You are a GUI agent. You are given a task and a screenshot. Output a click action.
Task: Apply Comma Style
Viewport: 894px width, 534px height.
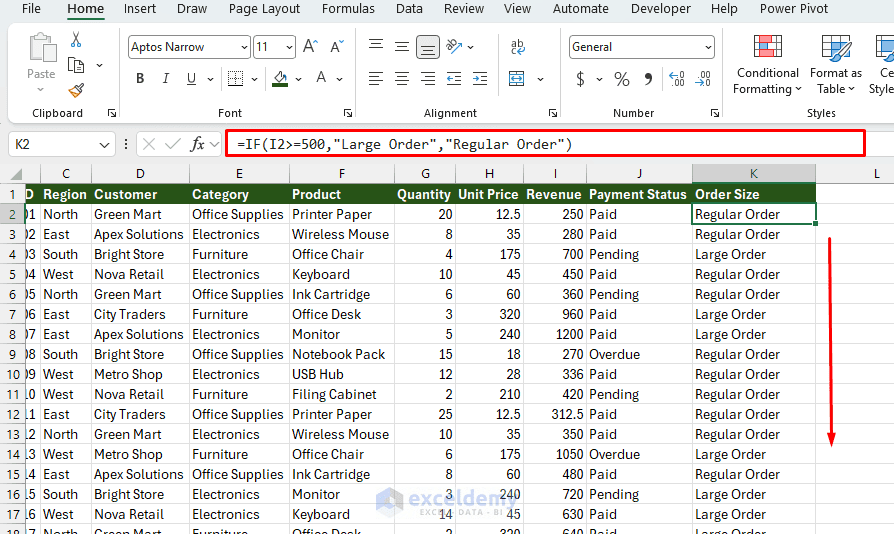point(648,79)
